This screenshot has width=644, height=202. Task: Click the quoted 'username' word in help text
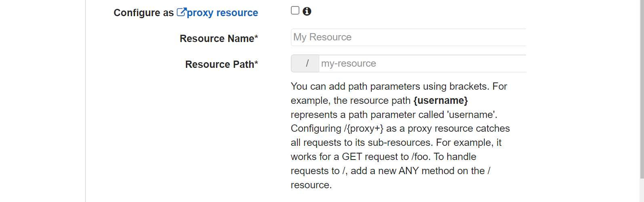pyautogui.click(x=471, y=115)
